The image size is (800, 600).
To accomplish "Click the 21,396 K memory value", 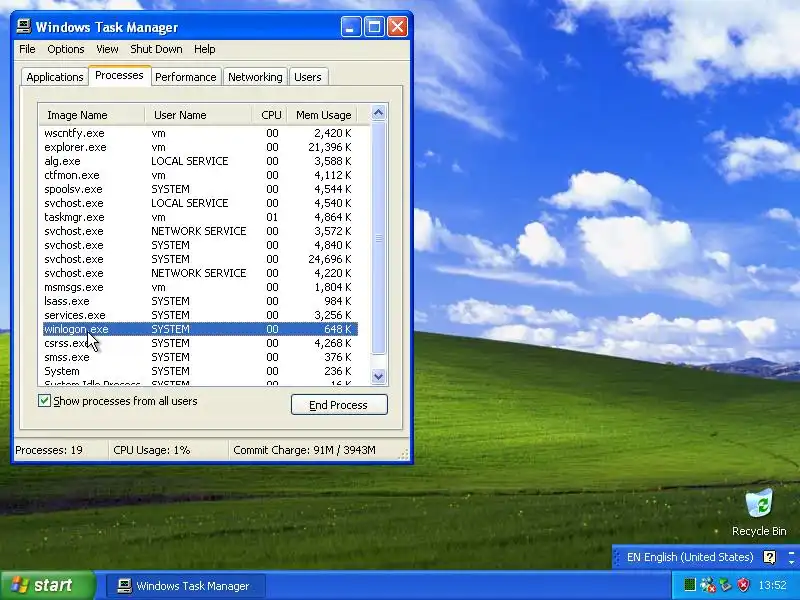I will (330, 147).
